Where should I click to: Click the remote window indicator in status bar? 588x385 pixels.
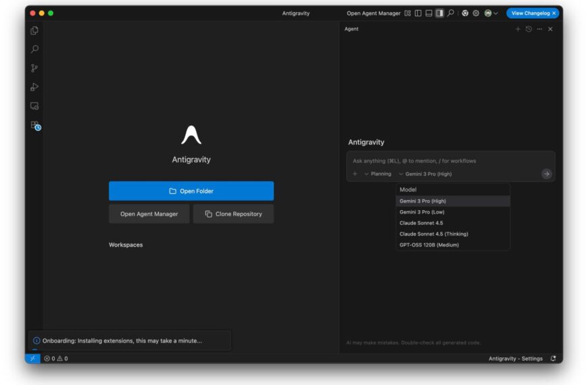click(x=32, y=359)
